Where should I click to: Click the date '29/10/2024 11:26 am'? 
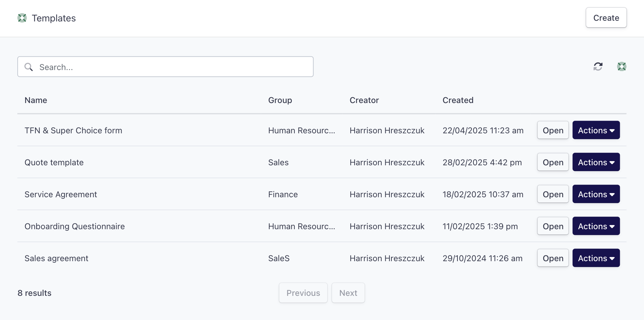point(482,258)
